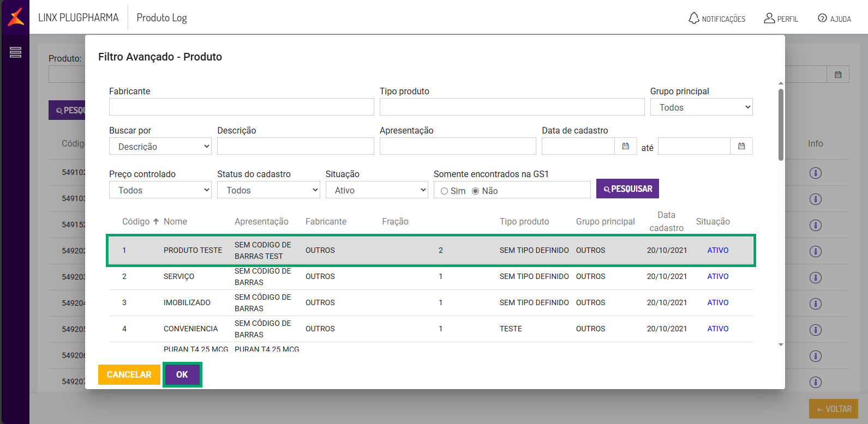Screen dimensions: 868x424
Task: Click the CANCELAR button
Action: (129, 374)
